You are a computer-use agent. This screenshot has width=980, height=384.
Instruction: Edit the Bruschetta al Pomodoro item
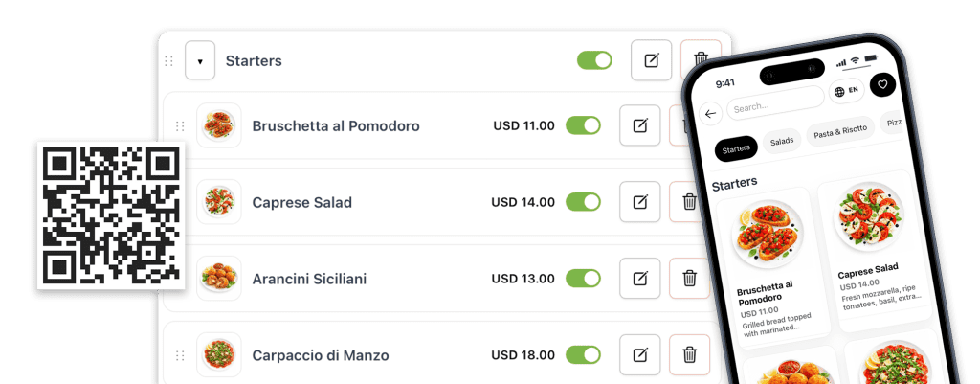coord(639,125)
